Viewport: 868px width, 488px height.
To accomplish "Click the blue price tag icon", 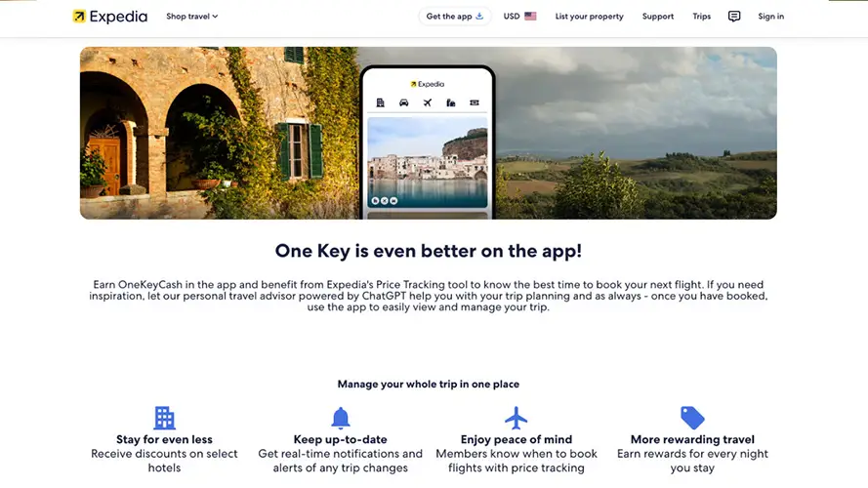I will [692, 418].
